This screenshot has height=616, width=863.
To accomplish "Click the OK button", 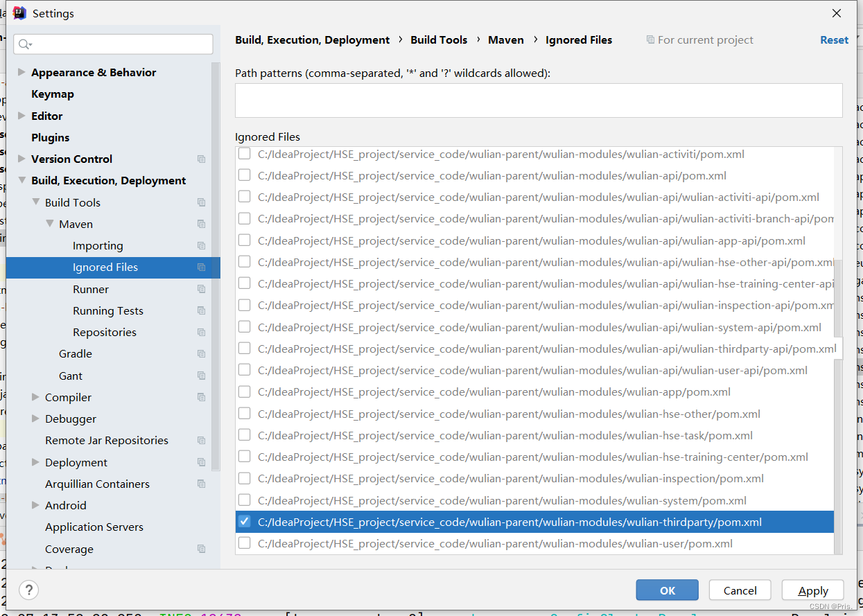I will pos(667,590).
